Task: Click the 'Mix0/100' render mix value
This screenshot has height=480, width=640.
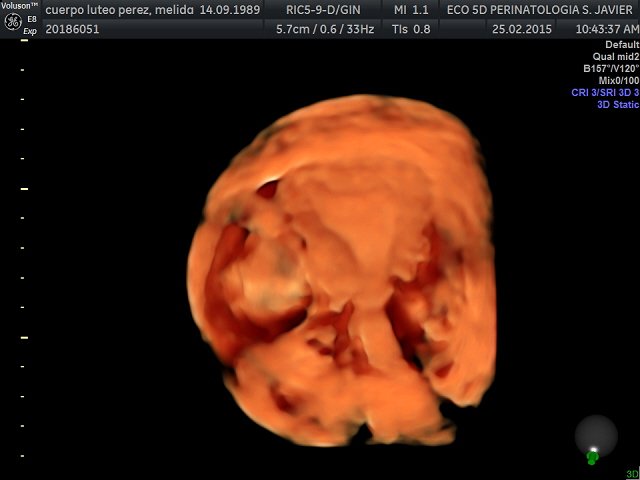Action: click(x=618, y=80)
